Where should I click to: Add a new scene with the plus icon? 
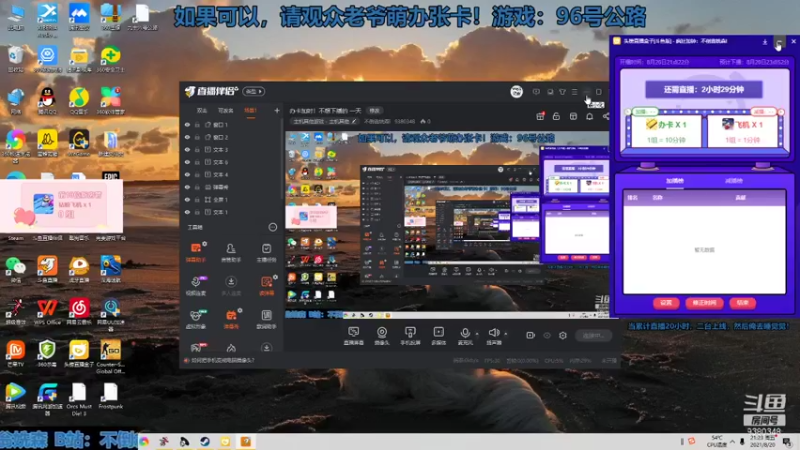[277, 110]
